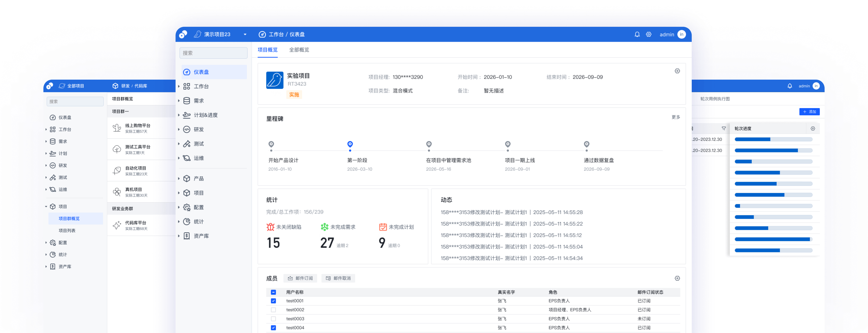Screen dimensions: 868x333
Task: Expand 需求 in front window sidebar
Action: 179,101
